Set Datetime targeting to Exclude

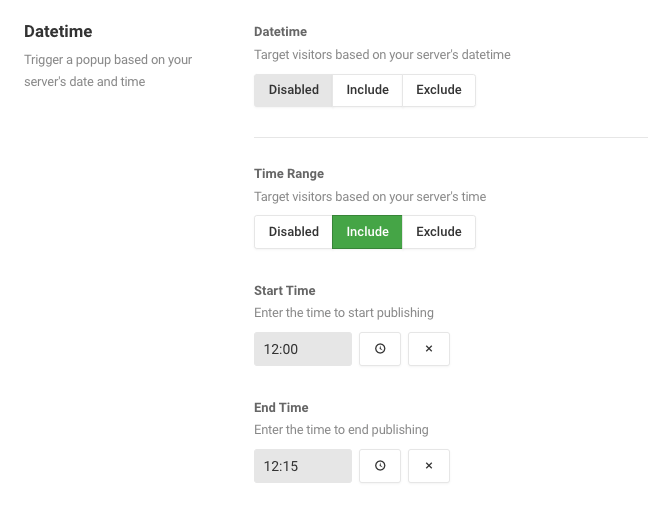(x=439, y=90)
